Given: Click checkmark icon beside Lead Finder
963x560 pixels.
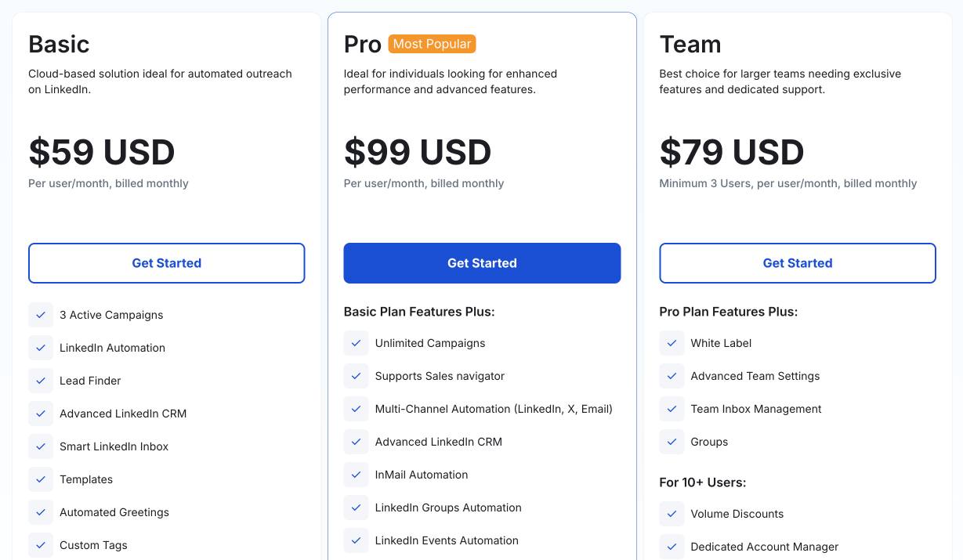Looking at the screenshot, I should click(x=41, y=381).
